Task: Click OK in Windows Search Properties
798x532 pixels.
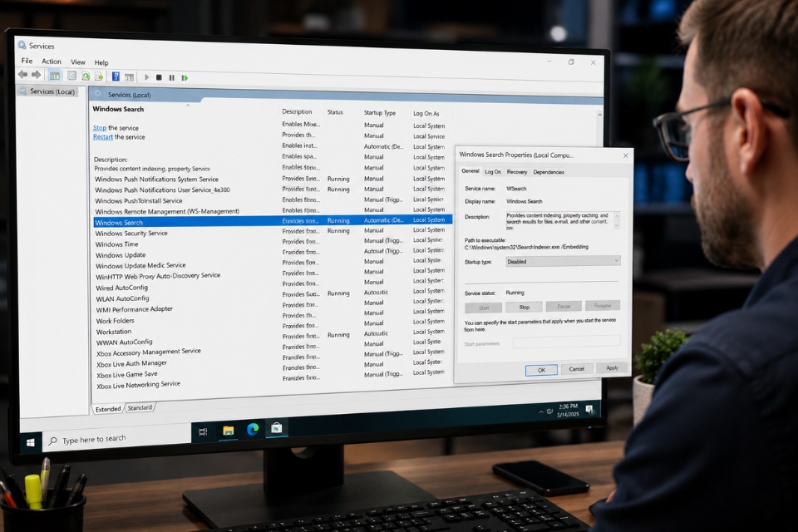Action: [541, 370]
